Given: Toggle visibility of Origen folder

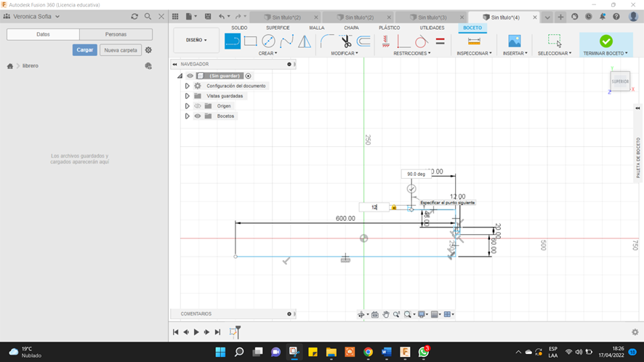Looking at the screenshot, I should click(198, 106).
